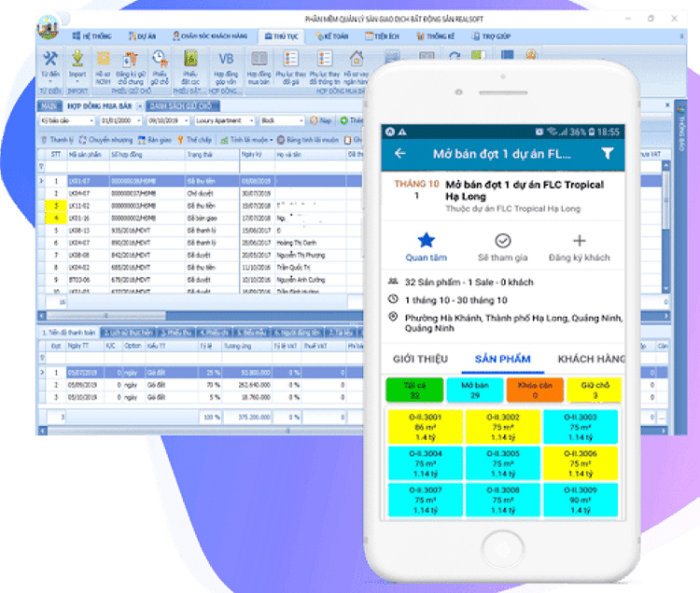
Task: Select 3. Phiếu thu tab
Action: coord(175,332)
